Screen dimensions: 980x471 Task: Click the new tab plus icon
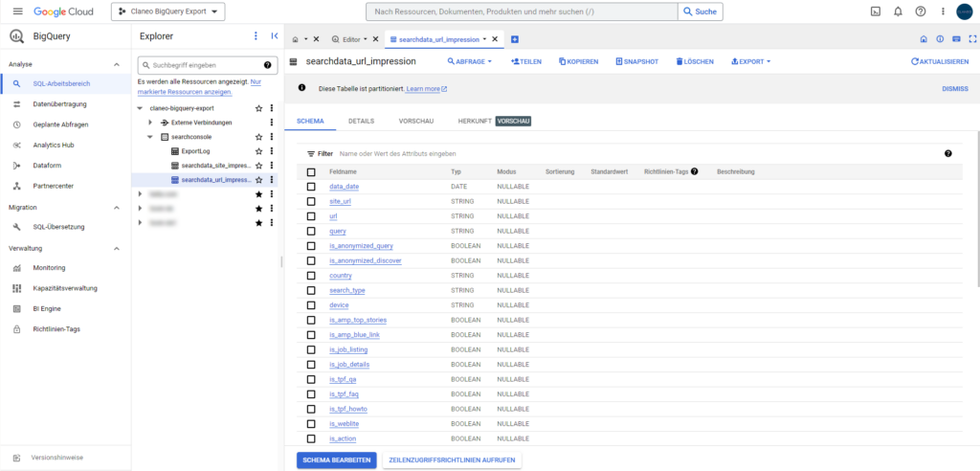pyautogui.click(x=515, y=39)
